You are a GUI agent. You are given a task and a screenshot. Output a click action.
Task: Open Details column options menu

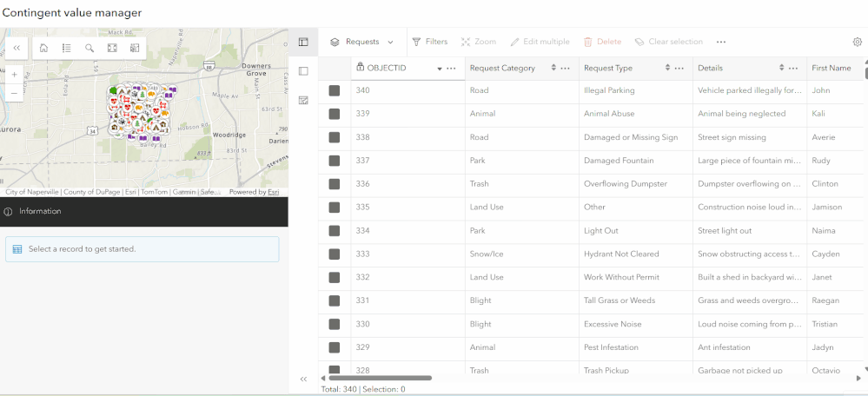pos(793,68)
